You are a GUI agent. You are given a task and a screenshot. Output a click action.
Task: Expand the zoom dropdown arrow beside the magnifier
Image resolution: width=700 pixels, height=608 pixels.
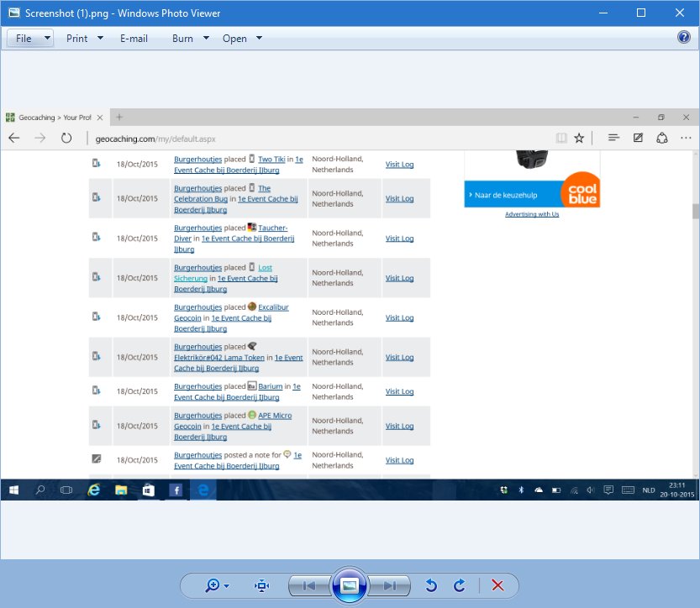(x=226, y=585)
